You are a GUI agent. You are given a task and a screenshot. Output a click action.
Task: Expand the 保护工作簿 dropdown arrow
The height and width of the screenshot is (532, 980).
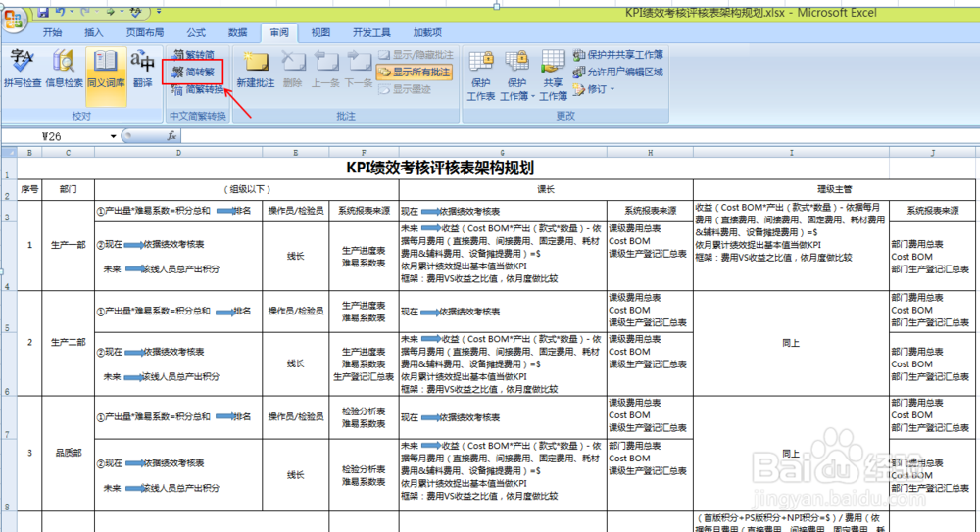point(532,96)
